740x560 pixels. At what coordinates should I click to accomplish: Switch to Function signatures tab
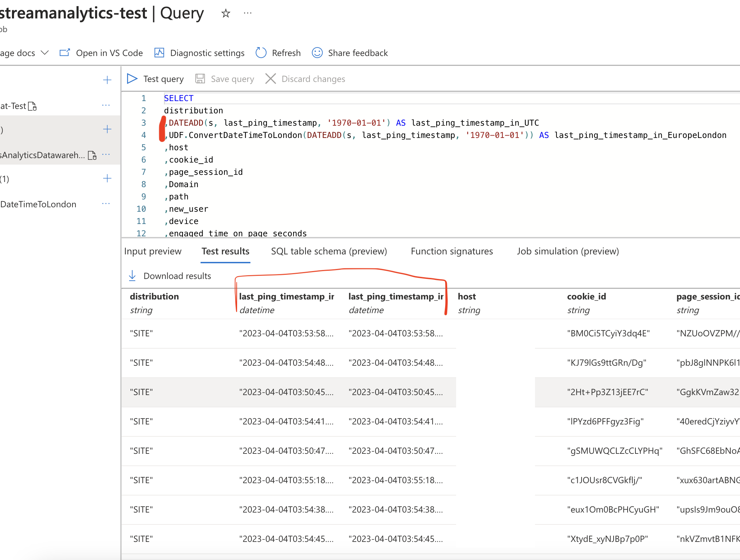[x=452, y=251]
